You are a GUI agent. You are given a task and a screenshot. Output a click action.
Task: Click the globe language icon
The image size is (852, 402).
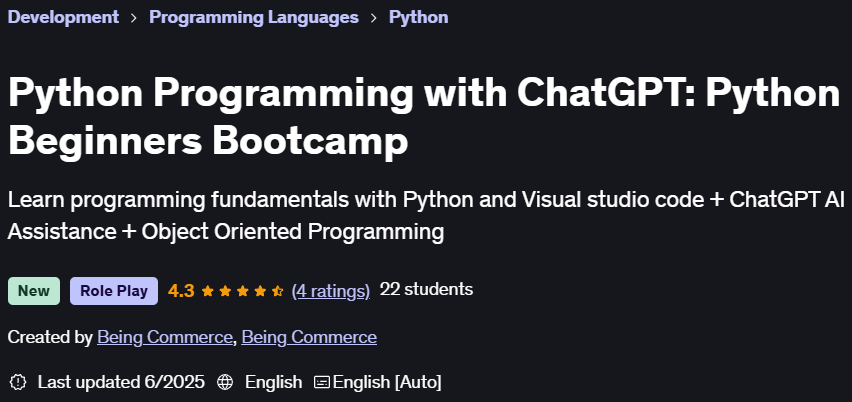click(x=225, y=382)
